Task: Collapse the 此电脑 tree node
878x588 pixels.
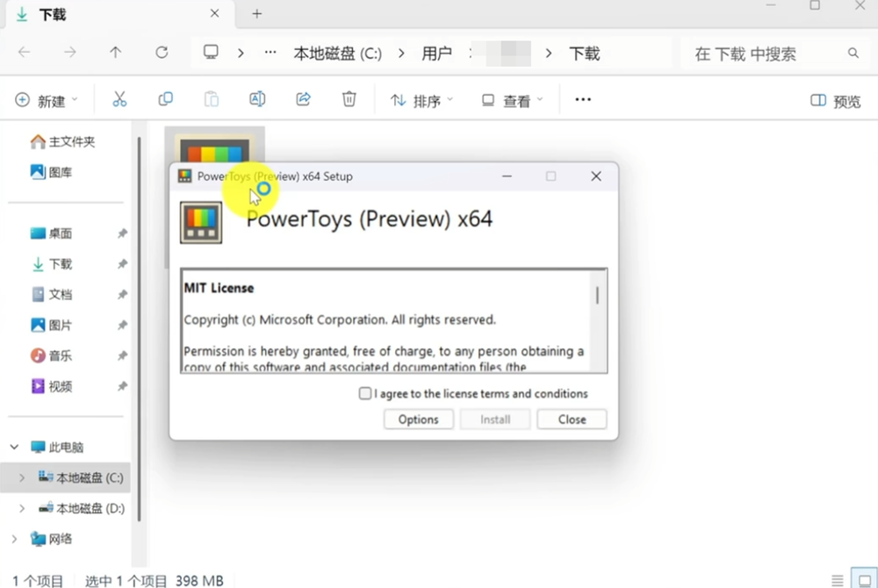Action: coord(15,447)
